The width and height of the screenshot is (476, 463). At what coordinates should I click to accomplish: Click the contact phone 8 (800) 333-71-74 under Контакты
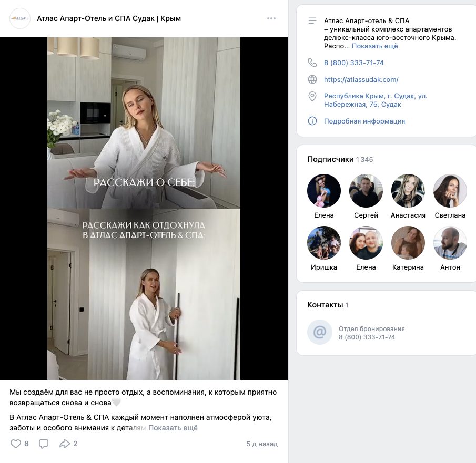point(367,337)
